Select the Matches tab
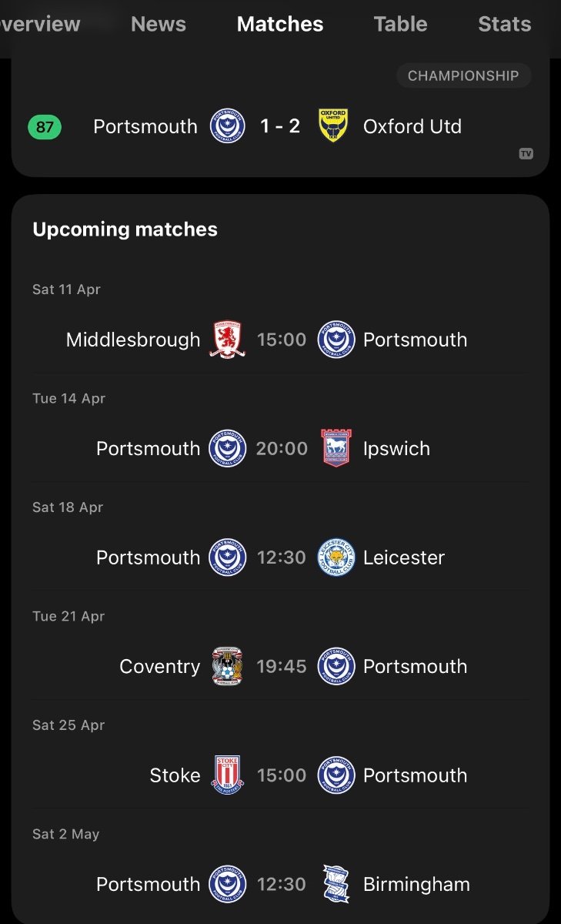The image size is (561, 924). (280, 25)
